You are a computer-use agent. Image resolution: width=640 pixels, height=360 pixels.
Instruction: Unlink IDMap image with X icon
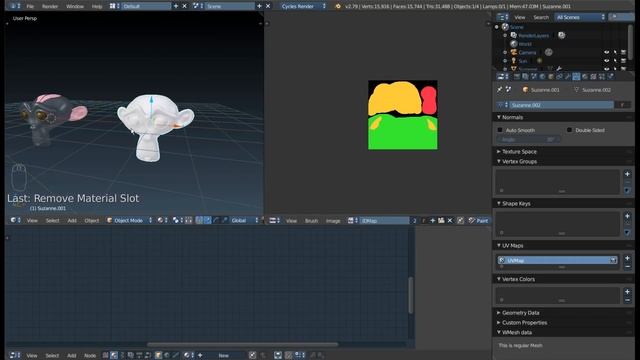[450, 220]
